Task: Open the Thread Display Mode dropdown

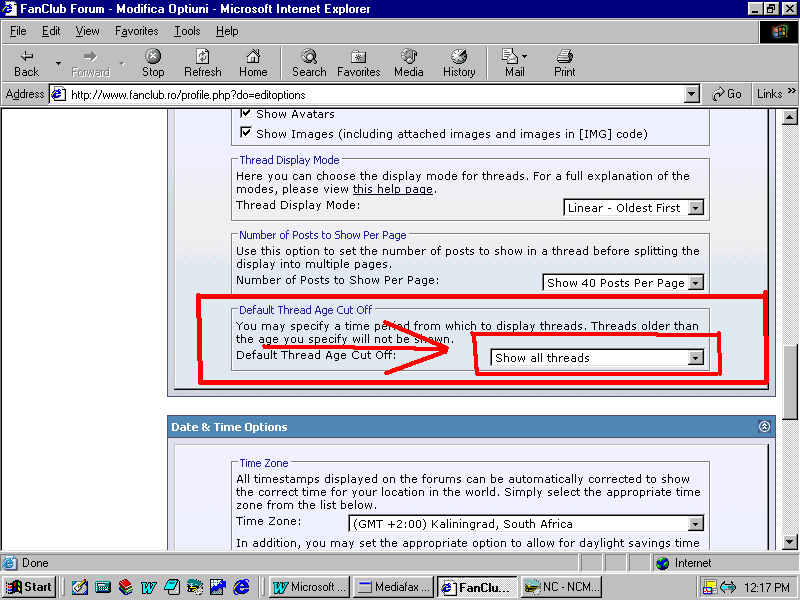Action: pyautogui.click(x=634, y=208)
